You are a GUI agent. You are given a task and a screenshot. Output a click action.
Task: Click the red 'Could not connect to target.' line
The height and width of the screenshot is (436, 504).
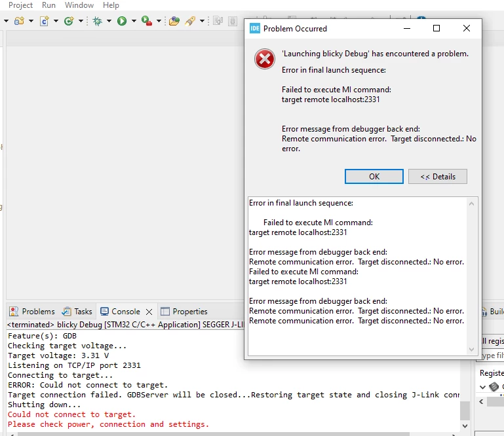71,414
